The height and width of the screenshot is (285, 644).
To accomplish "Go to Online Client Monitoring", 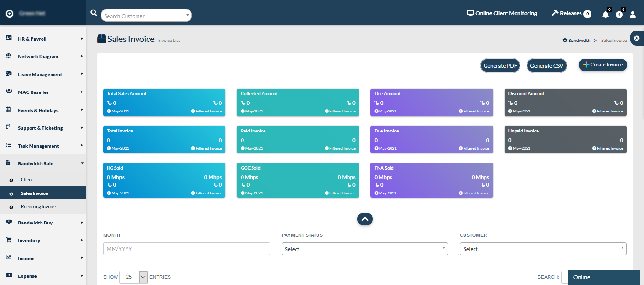I will click(x=502, y=13).
